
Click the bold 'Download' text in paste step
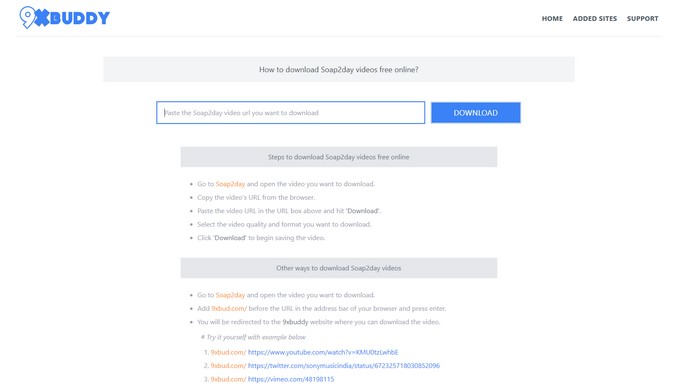point(363,211)
